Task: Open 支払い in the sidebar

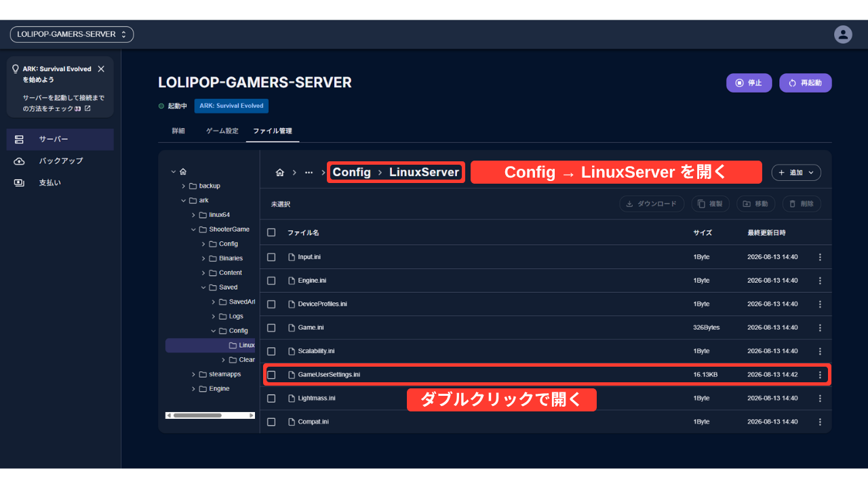Action: 60,182
